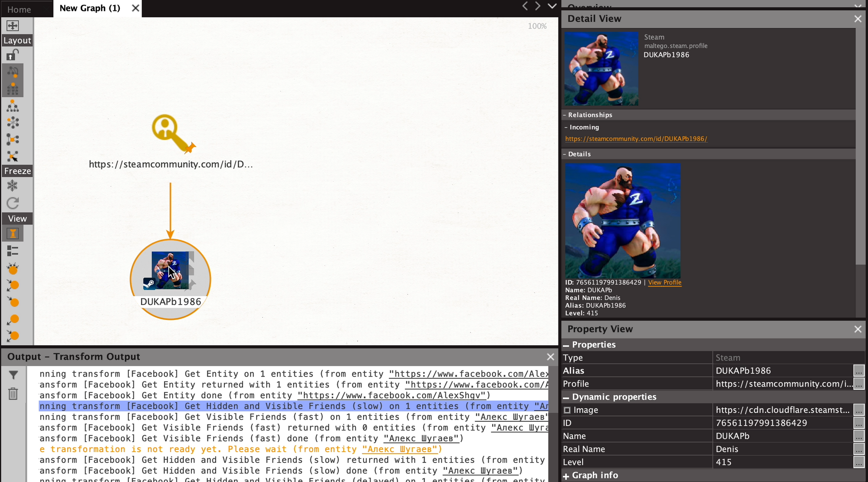This screenshot has height=482, width=868.
Task: Open the tab list dropdown arrow
Action: point(552,6)
